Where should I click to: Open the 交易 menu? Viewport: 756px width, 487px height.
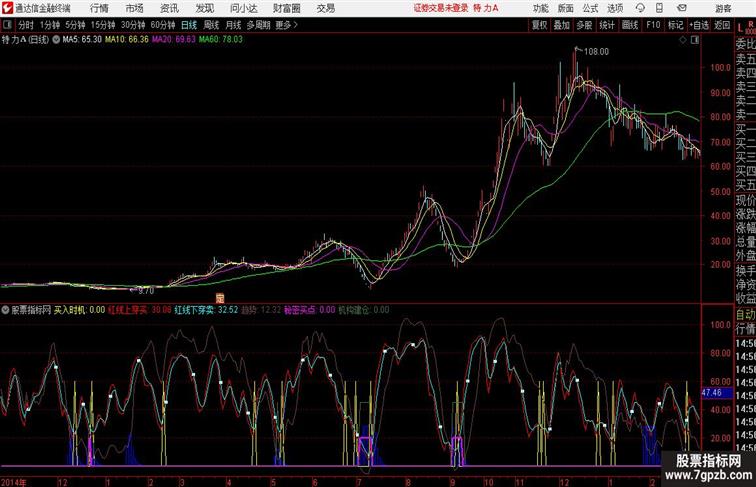[x=325, y=8]
